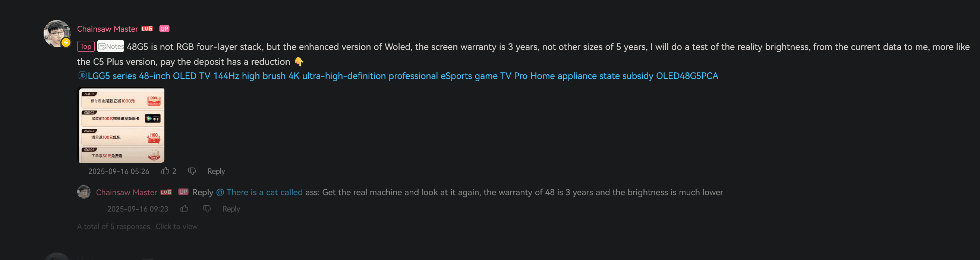Click the JD icon before the product link
This screenshot has height=260, width=980.
(82, 76)
